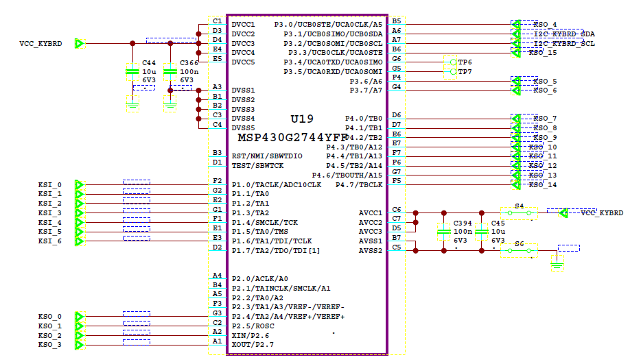Select the KSO_10 port arrow

click(516, 147)
